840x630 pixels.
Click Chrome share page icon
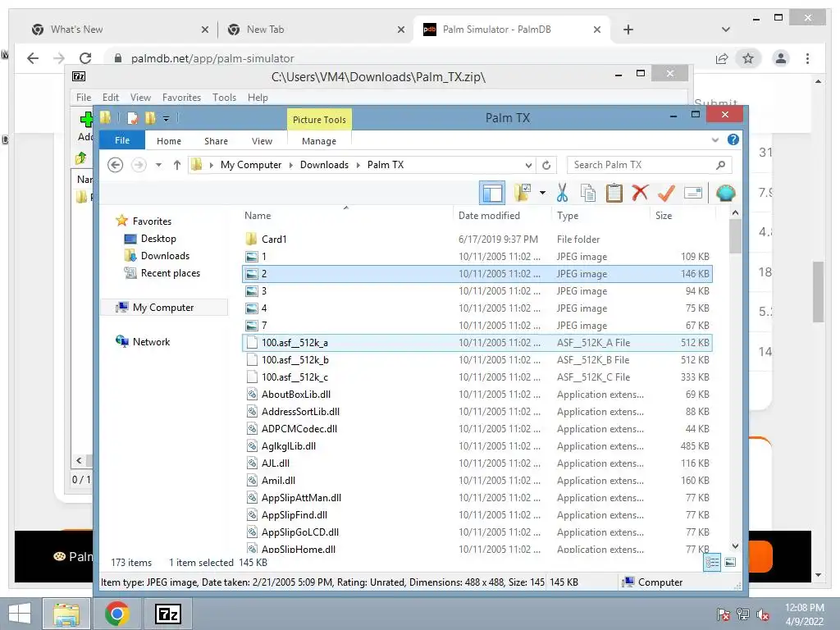click(x=722, y=58)
